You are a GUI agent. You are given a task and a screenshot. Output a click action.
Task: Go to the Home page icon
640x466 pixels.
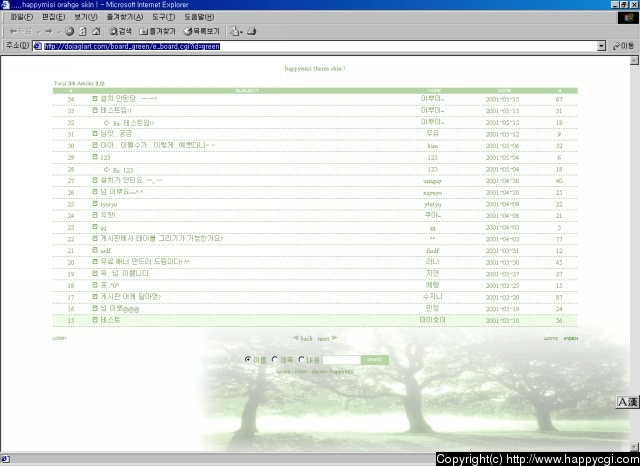(x=96, y=31)
